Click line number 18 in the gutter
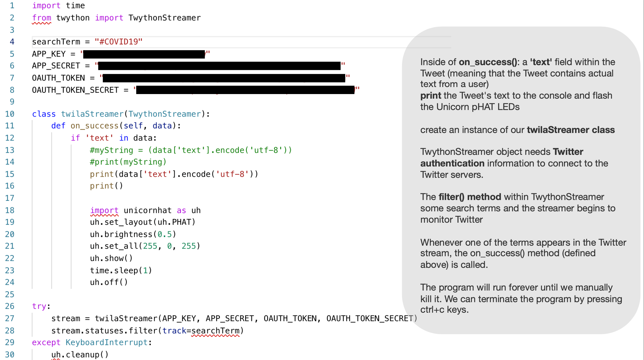The width and height of the screenshot is (644, 360). pos(10,210)
